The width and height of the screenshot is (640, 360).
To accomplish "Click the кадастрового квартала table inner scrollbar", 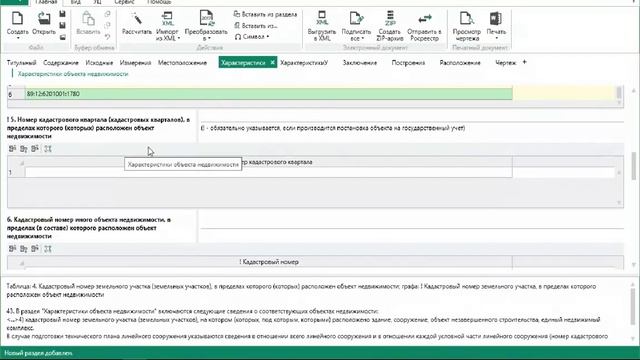I will click(619, 187).
